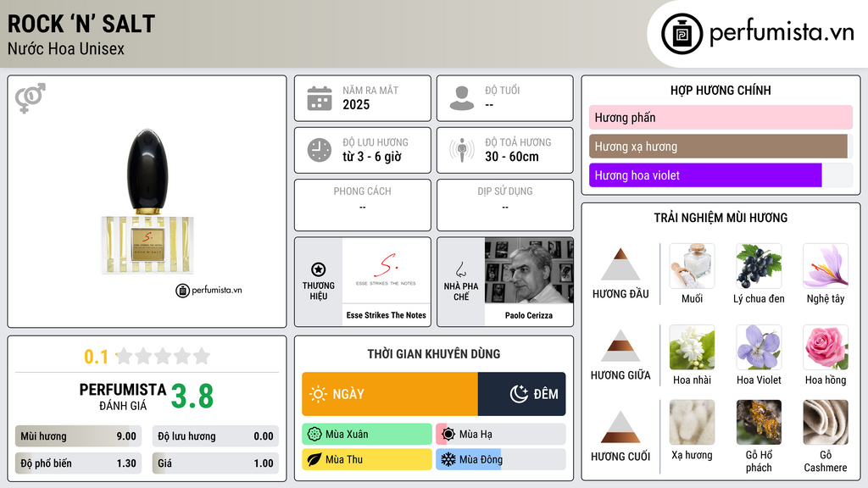Click the Hương đầu pyramid icon
The width and height of the screenshot is (868, 488).
tap(620, 264)
